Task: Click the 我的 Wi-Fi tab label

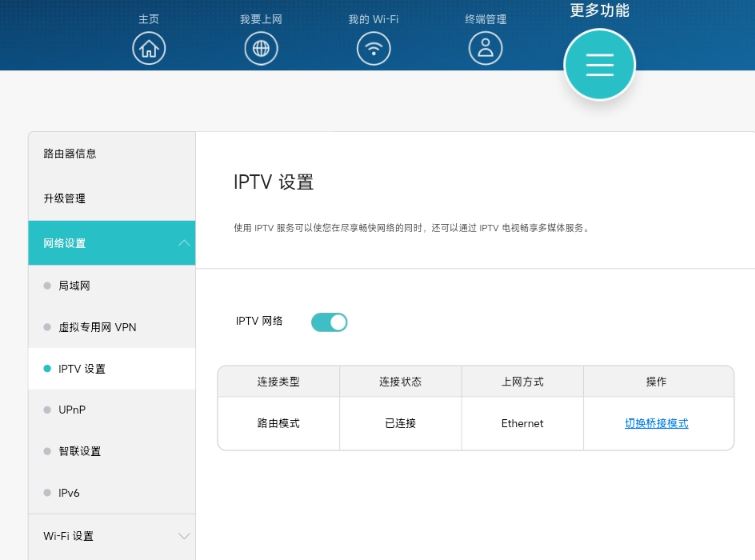Action: point(373,19)
